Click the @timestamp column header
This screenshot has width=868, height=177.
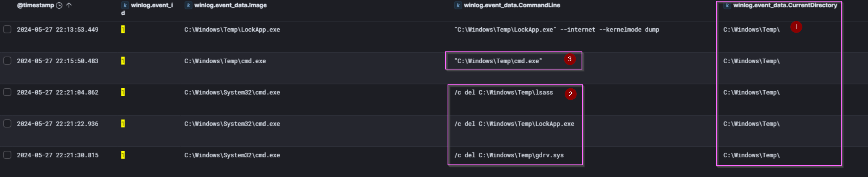35,5
